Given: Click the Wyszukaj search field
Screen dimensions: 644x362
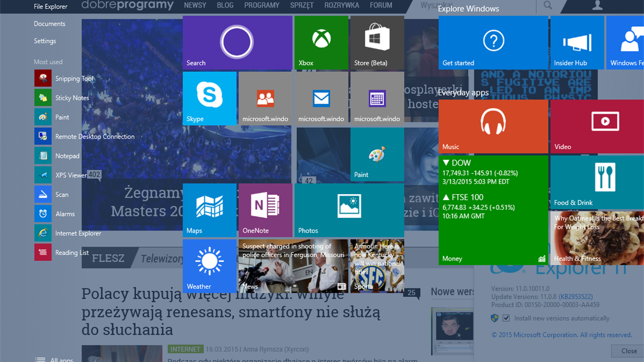Looking at the screenshot, I should pos(472,5).
